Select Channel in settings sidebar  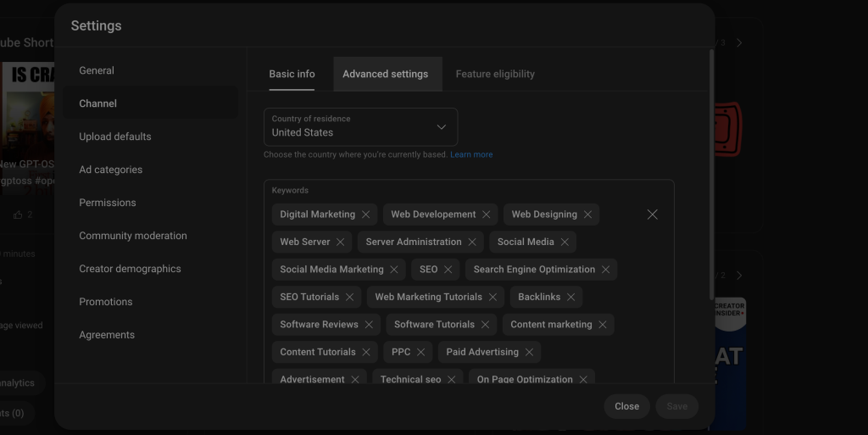tap(151, 103)
